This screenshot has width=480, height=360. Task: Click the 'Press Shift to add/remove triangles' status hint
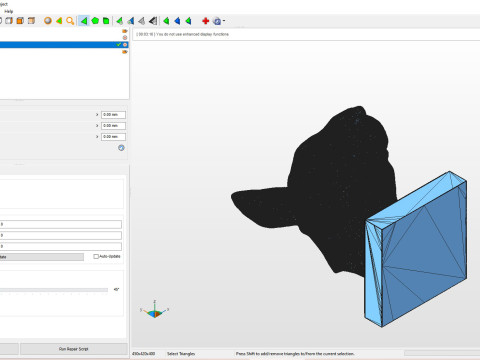pos(295,354)
